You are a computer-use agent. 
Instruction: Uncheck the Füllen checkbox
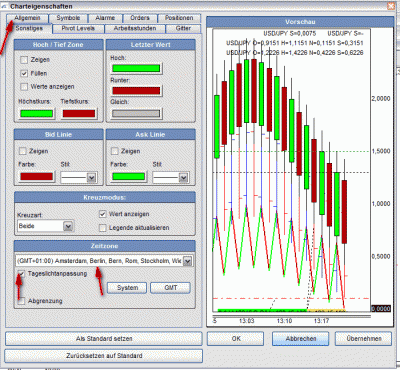pos(24,73)
